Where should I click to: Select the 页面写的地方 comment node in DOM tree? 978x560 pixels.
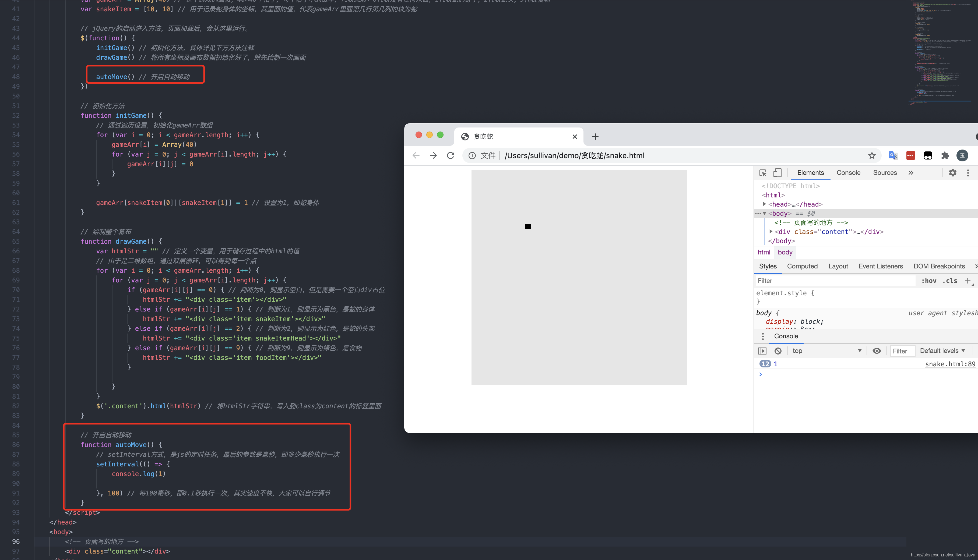pyautogui.click(x=811, y=223)
